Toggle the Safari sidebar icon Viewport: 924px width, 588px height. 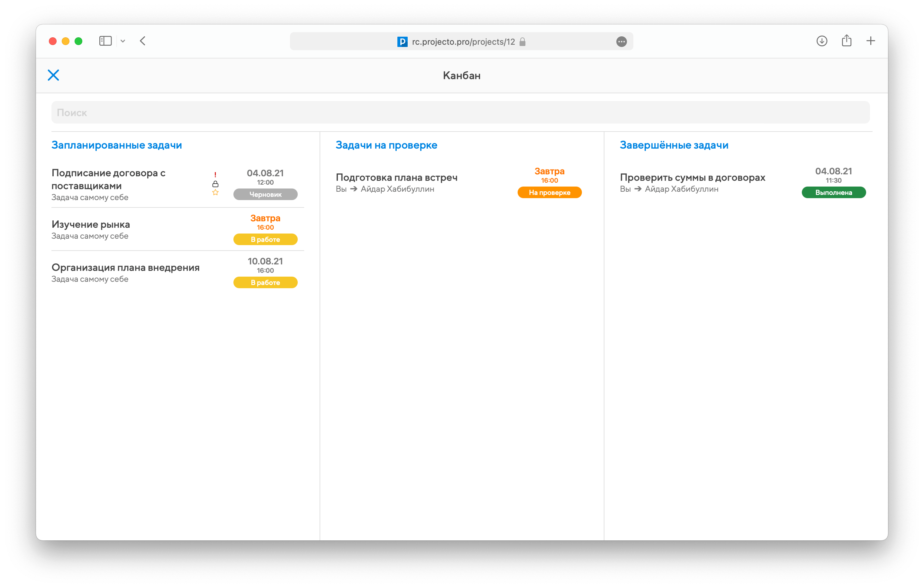[x=105, y=41]
